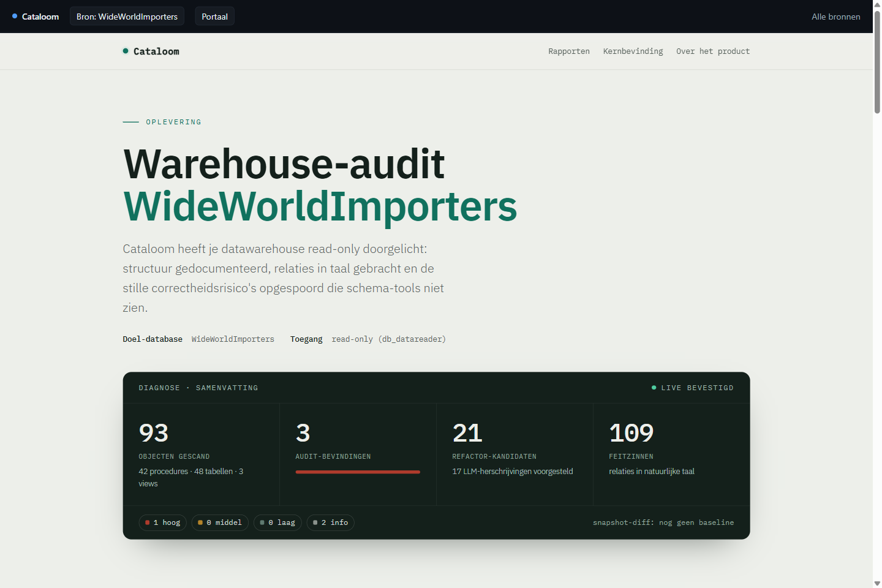Click the 'snapshot-diff: nog geen baseline' text
The width and height of the screenshot is (882, 588).
pos(663,522)
